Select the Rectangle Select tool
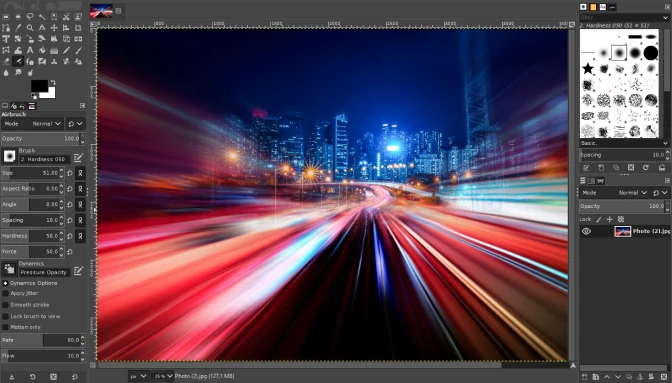 [x=6, y=17]
